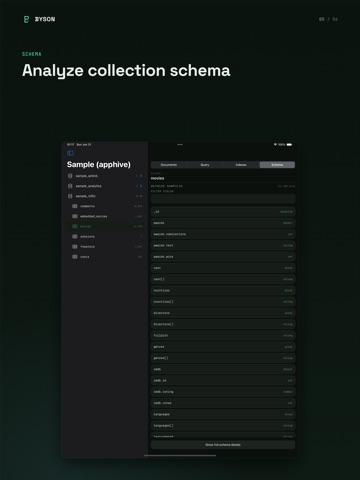Expand the sample_analytics chevron
This screenshot has height=480, width=360.
coord(141,186)
